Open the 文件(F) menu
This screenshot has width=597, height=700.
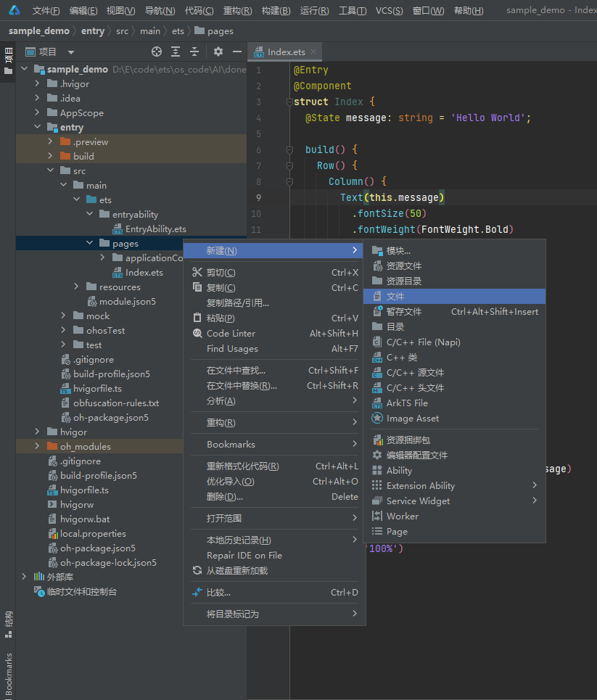coord(46,10)
